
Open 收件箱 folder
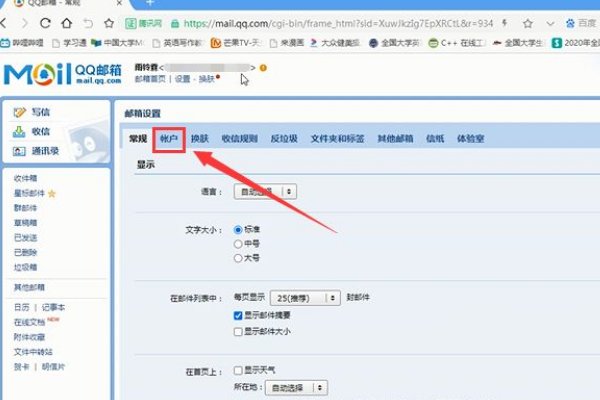(x=25, y=178)
